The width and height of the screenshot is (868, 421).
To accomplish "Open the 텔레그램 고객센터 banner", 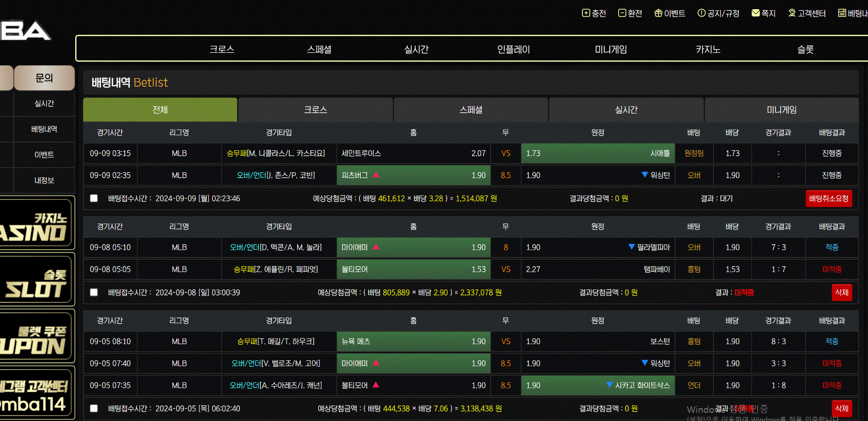I will tap(37, 393).
